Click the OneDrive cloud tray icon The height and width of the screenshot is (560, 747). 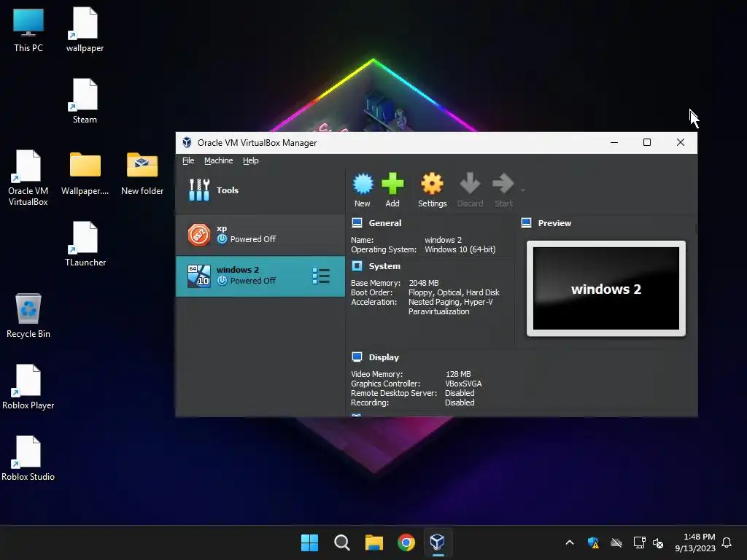tap(616, 542)
